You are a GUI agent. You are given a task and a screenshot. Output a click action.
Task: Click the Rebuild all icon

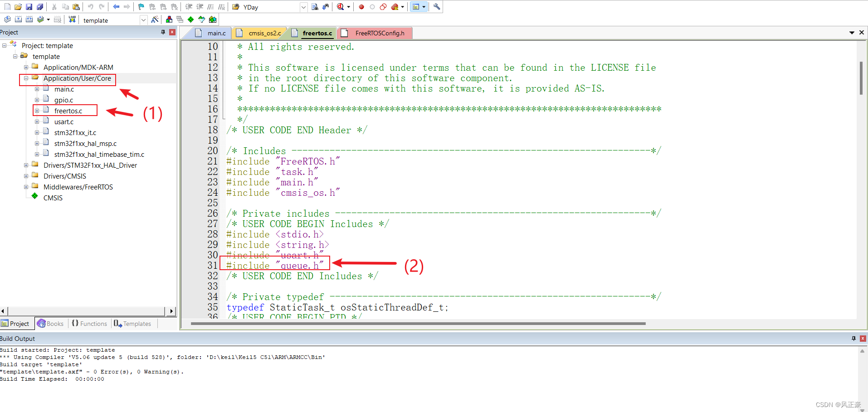[29, 19]
